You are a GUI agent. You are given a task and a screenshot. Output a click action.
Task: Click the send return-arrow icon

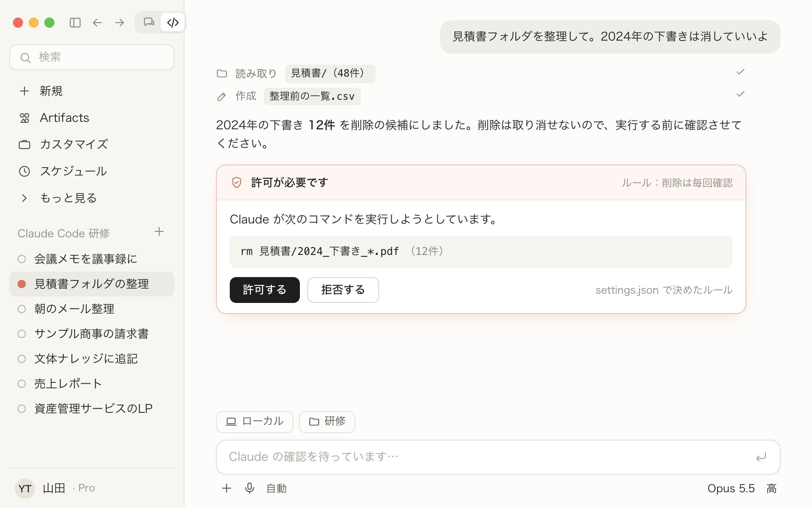click(x=761, y=457)
